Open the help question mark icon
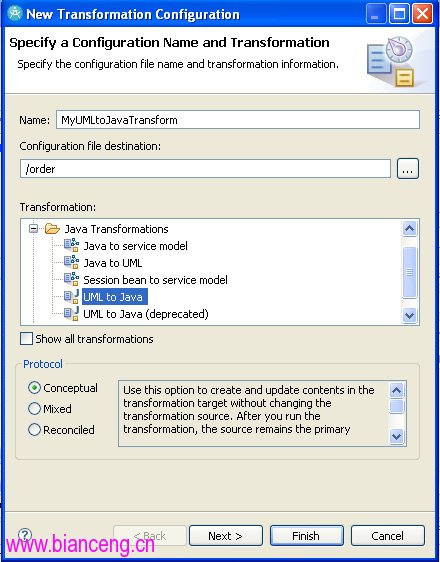 25,535
